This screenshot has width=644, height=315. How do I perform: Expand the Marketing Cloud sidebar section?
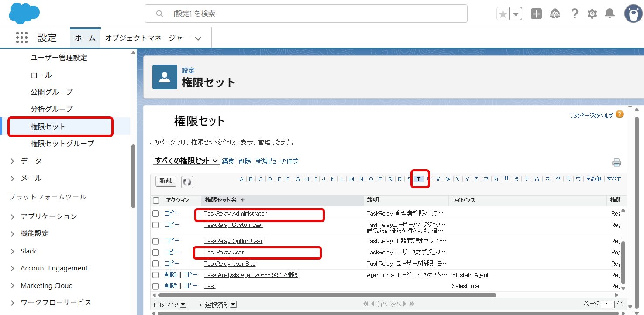click(12, 286)
